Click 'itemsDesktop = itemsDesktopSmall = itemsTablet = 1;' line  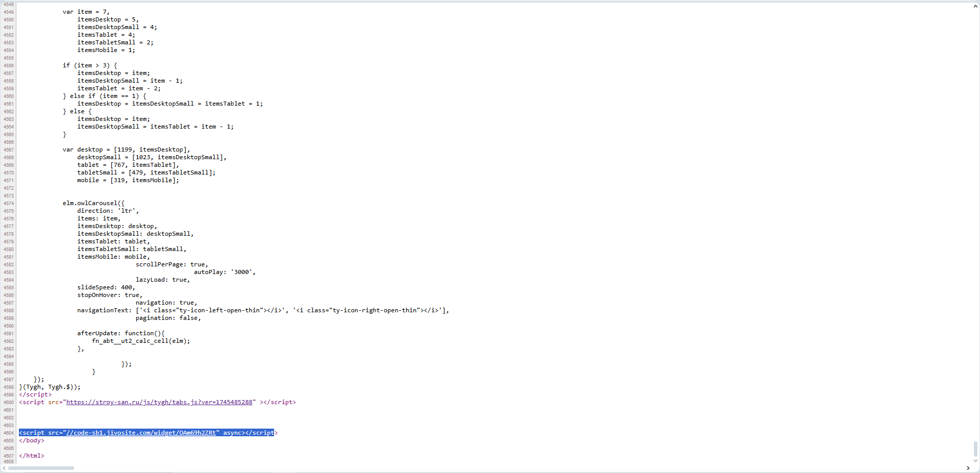pyautogui.click(x=170, y=104)
